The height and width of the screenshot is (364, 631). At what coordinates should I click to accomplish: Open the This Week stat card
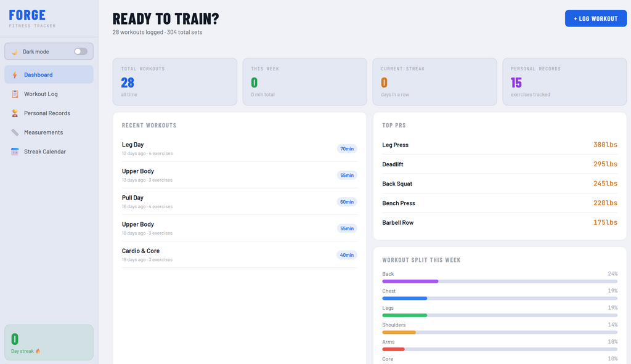[x=304, y=82]
